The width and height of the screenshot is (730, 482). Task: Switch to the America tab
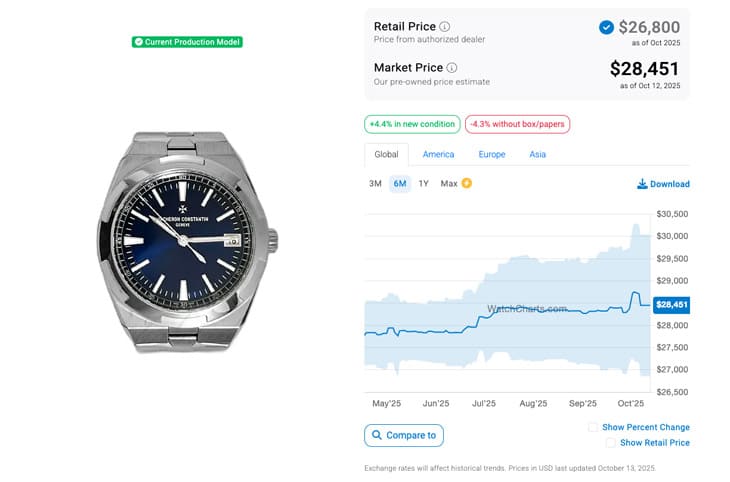(438, 155)
